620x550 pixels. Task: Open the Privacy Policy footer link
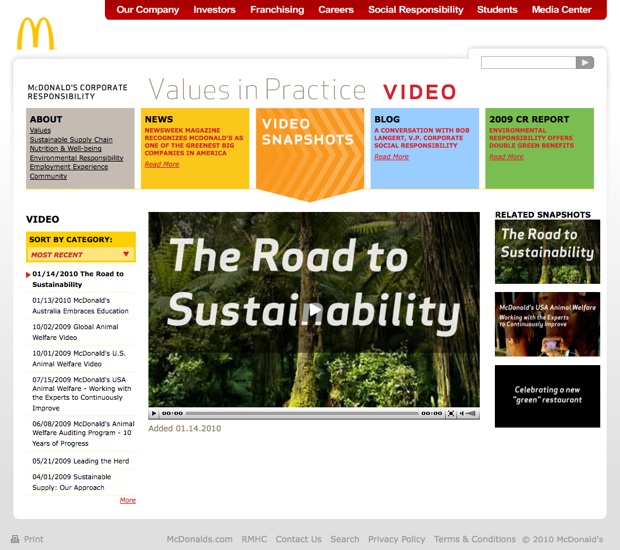pos(397,539)
